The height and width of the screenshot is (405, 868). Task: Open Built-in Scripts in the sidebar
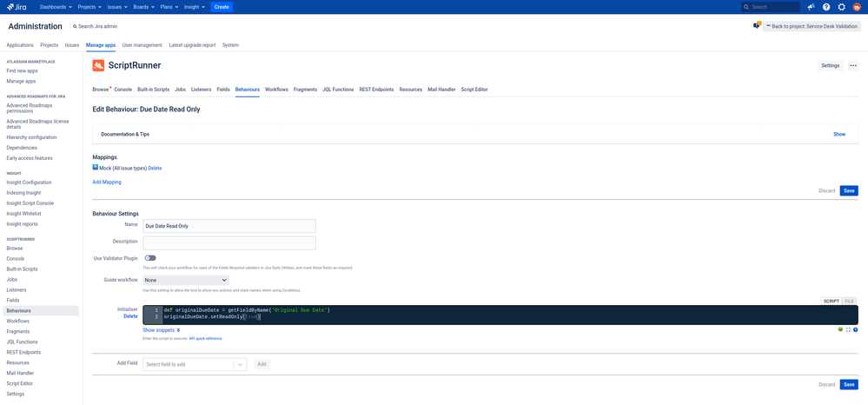click(22, 269)
